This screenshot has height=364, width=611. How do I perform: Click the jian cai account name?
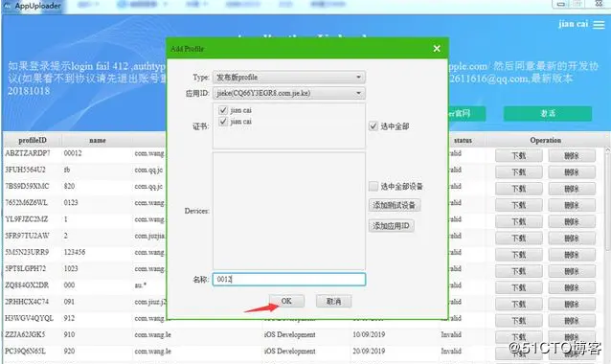(573, 24)
